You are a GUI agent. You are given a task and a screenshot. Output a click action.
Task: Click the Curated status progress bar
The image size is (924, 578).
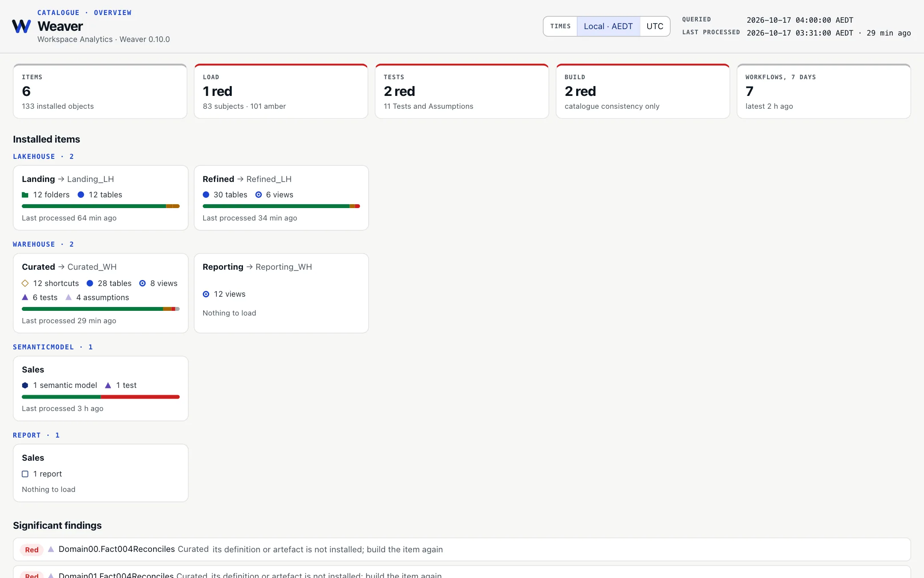point(101,309)
